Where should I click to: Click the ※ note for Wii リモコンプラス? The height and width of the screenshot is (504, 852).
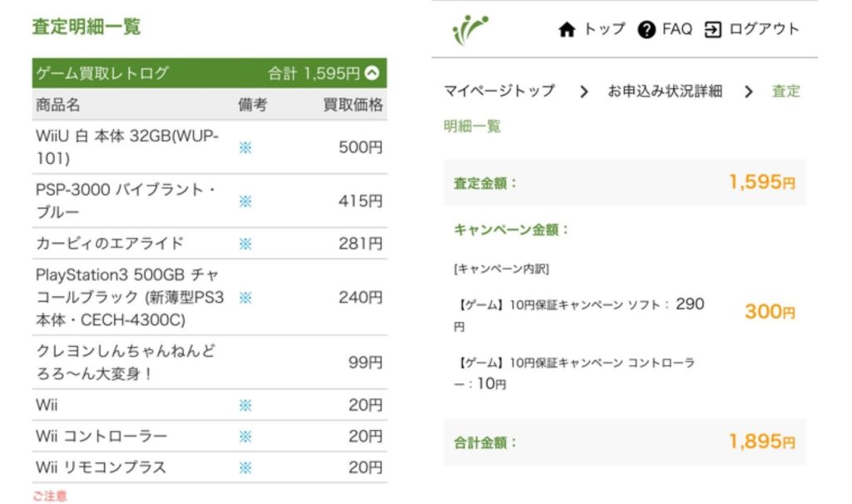click(x=245, y=467)
